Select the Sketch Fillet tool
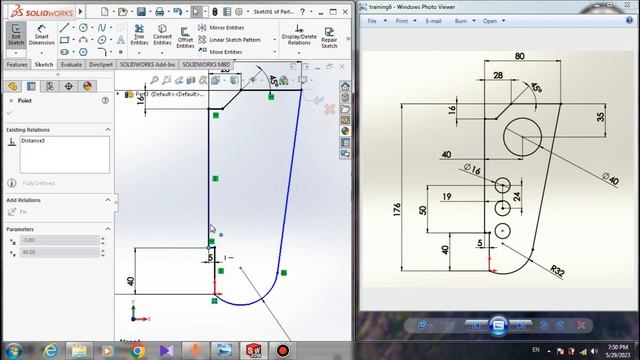The image size is (640, 360). point(102,52)
